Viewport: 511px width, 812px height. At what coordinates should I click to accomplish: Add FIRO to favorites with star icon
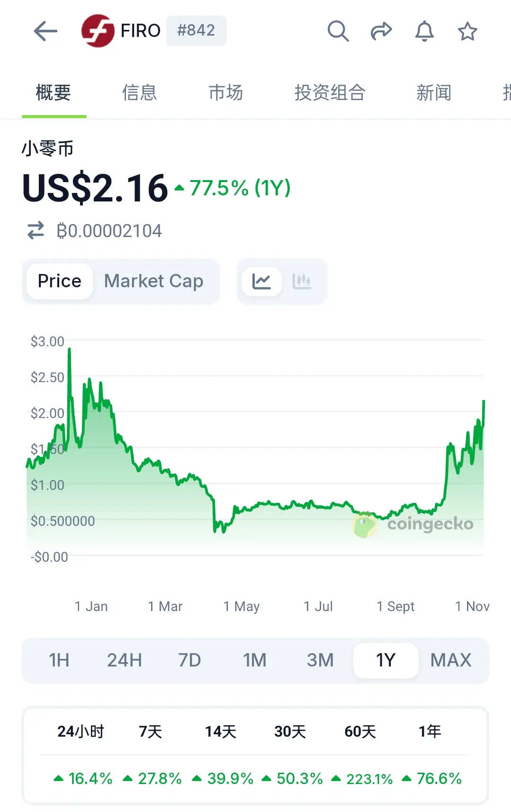point(467,31)
